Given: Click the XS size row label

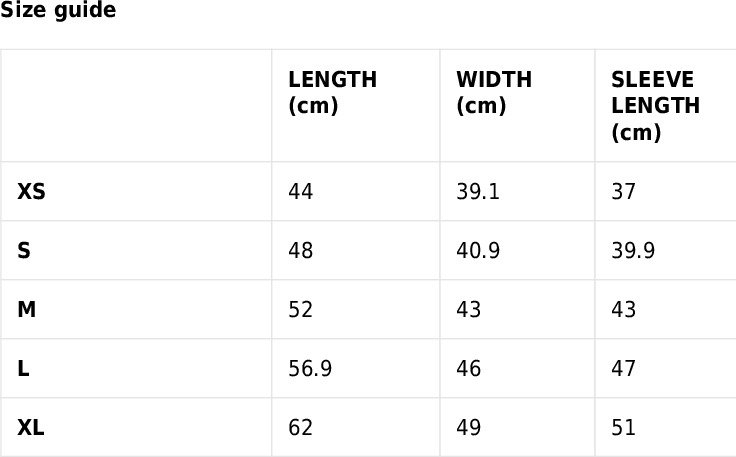Looking at the screenshot, I should (31, 191).
